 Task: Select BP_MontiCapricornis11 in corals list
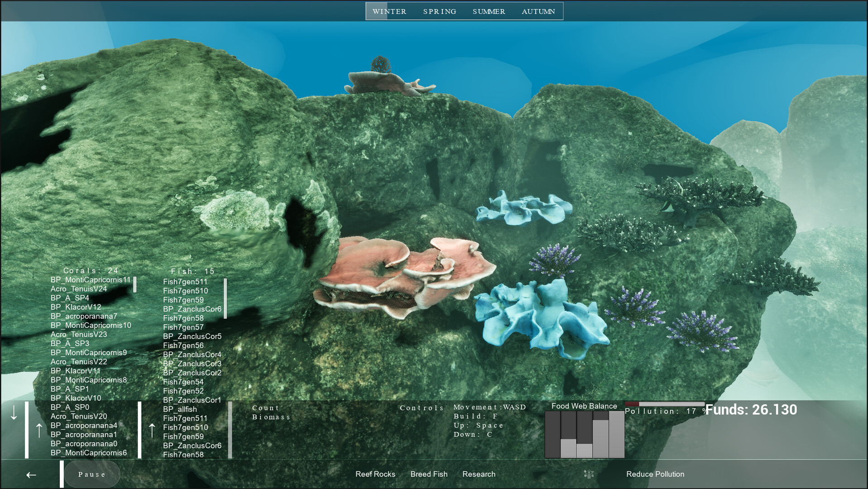pyautogui.click(x=91, y=280)
